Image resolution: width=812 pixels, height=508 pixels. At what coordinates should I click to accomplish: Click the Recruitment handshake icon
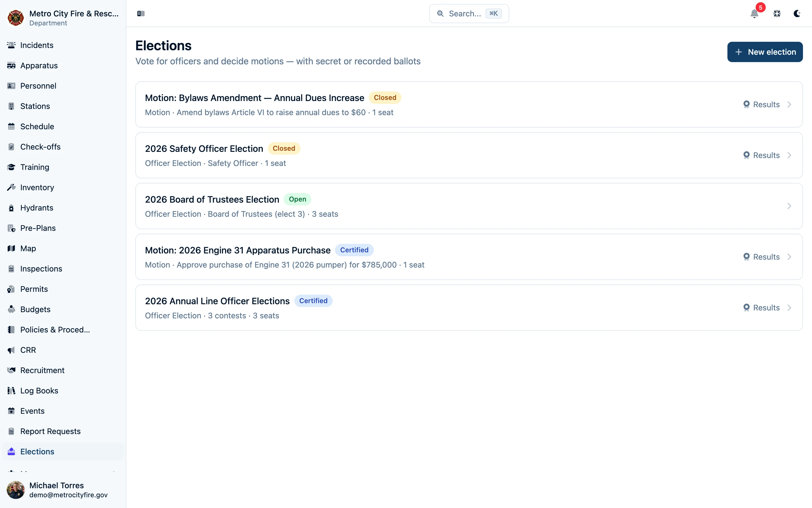click(11, 370)
